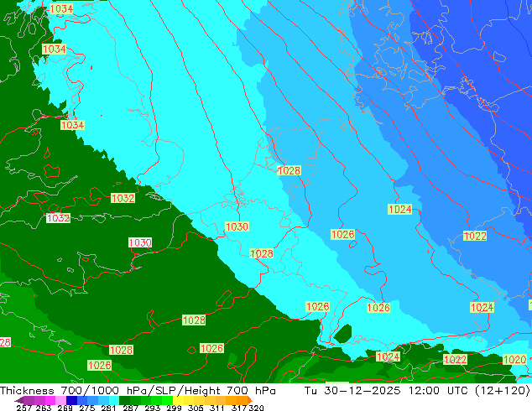Click the white-background 1032 pressure label
Screen dimensions: 532x411
59,218
